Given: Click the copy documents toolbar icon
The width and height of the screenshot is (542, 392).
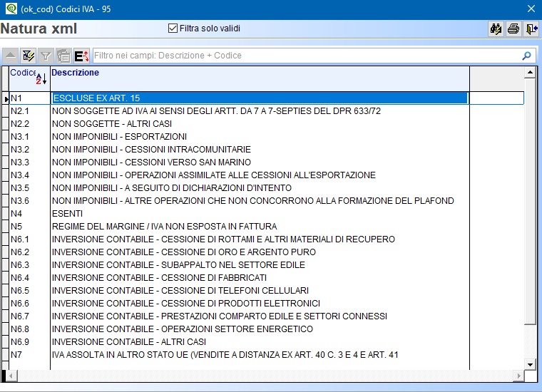Looking at the screenshot, I should tap(63, 56).
